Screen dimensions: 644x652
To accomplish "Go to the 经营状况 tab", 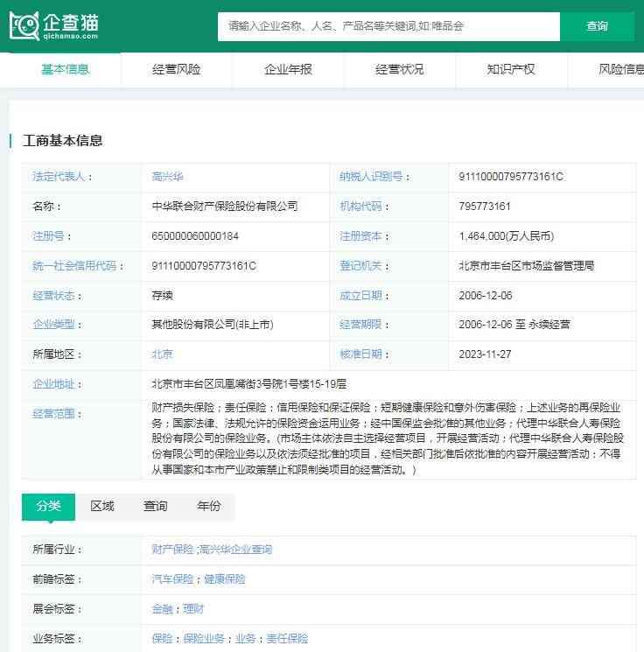I will (x=399, y=69).
